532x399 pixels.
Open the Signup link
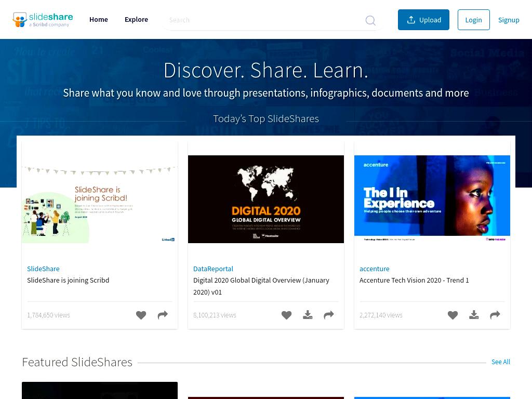(509, 20)
